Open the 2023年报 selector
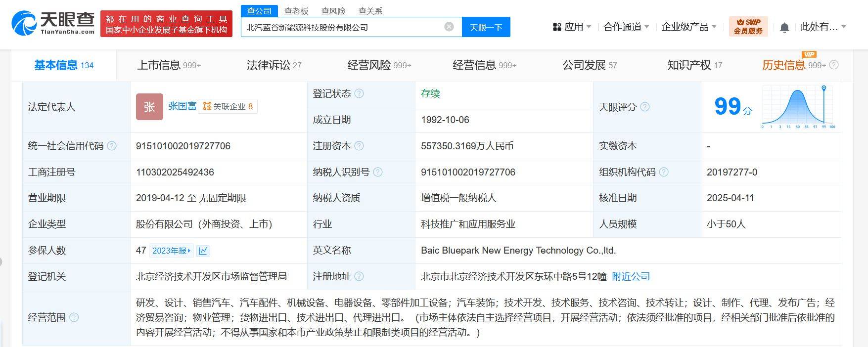This screenshot has width=868, height=347. (x=171, y=251)
